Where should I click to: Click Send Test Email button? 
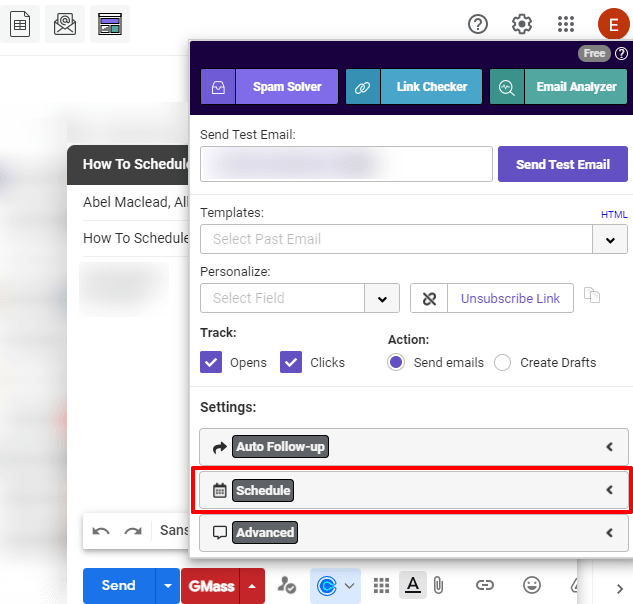coord(563,164)
